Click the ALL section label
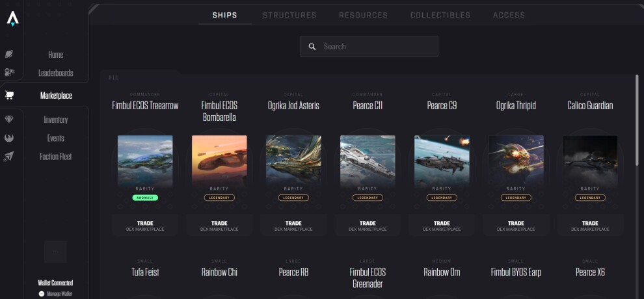Image resolution: width=644 pixels, height=299 pixels. 114,77
